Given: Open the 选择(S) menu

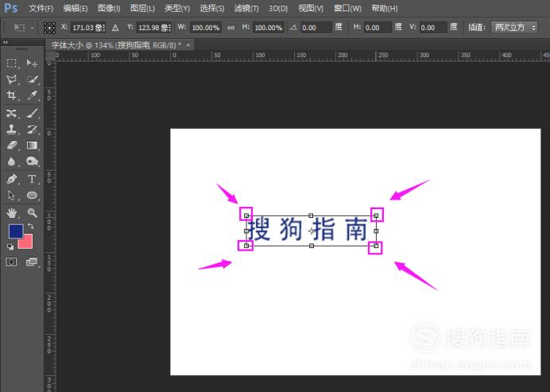Looking at the screenshot, I should coord(212,8).
